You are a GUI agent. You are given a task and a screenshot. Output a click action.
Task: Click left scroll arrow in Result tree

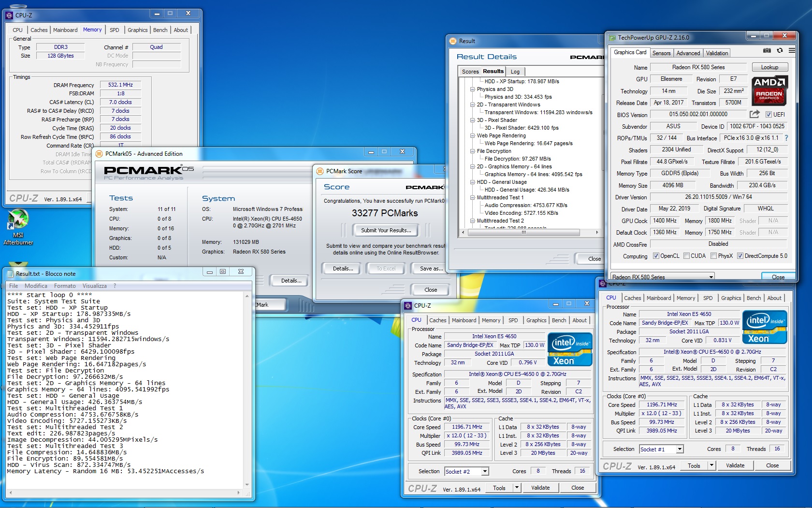coord(463,232)
